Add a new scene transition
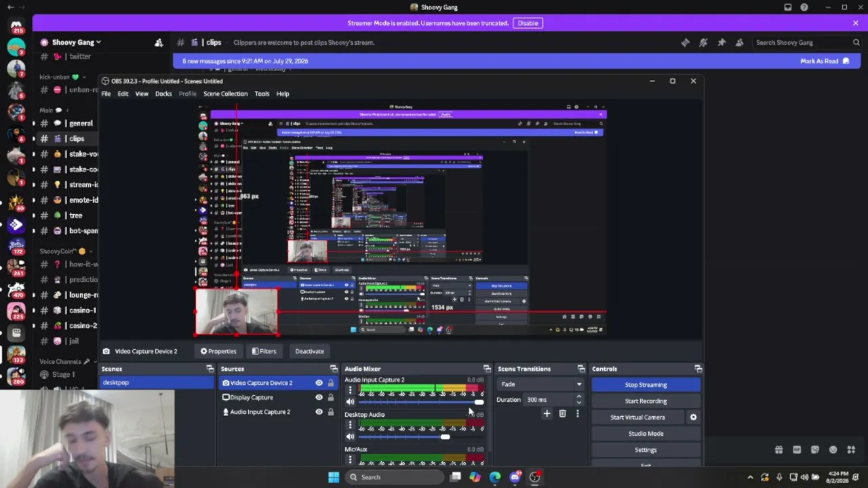Viewport: 868px width, 488px height. (x=547, y=413)
